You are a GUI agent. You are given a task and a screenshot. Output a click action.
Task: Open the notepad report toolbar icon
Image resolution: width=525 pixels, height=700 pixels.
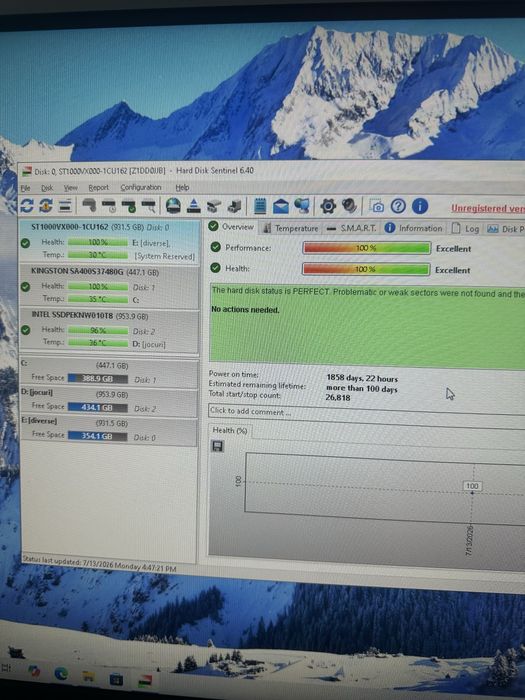click(260, 206)
